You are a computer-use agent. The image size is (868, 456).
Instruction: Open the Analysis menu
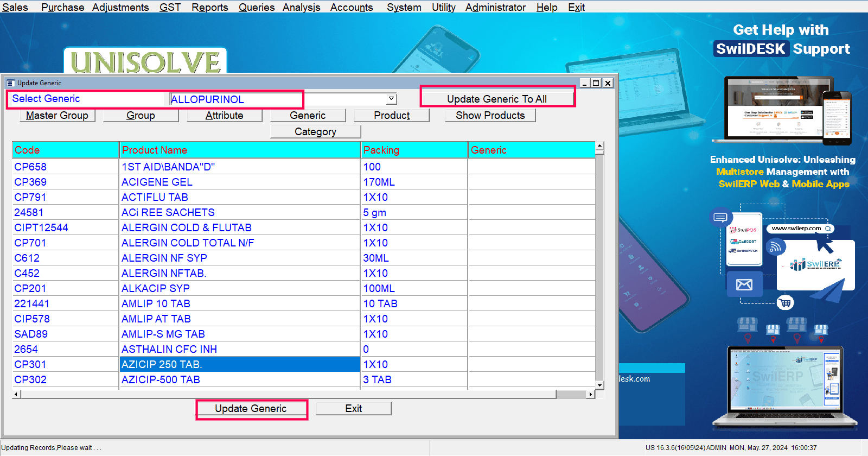pos(301,7)
